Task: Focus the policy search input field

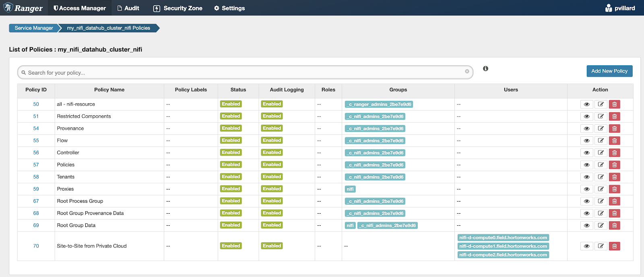Action: point(242,73)
